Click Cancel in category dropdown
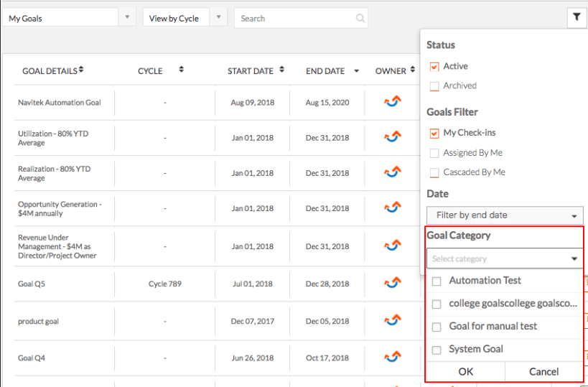Image resolution: width=588 pixels, height=387 pixels. coord(543,372)
